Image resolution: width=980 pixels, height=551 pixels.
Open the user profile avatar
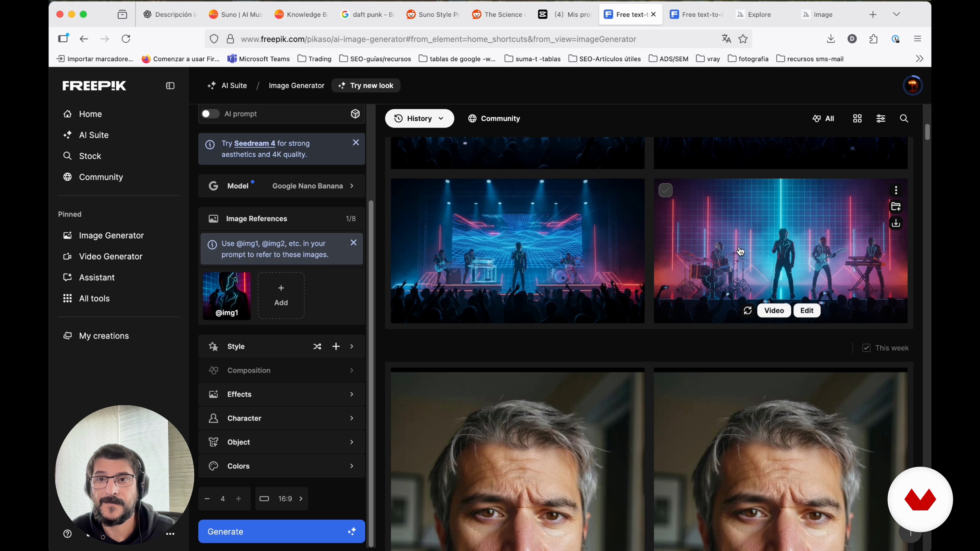[x=913, y=85]
